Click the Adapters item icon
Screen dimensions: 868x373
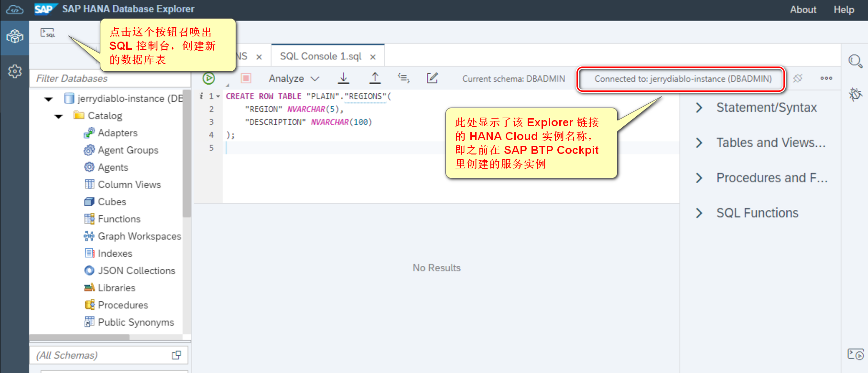(x=89, y=132)
